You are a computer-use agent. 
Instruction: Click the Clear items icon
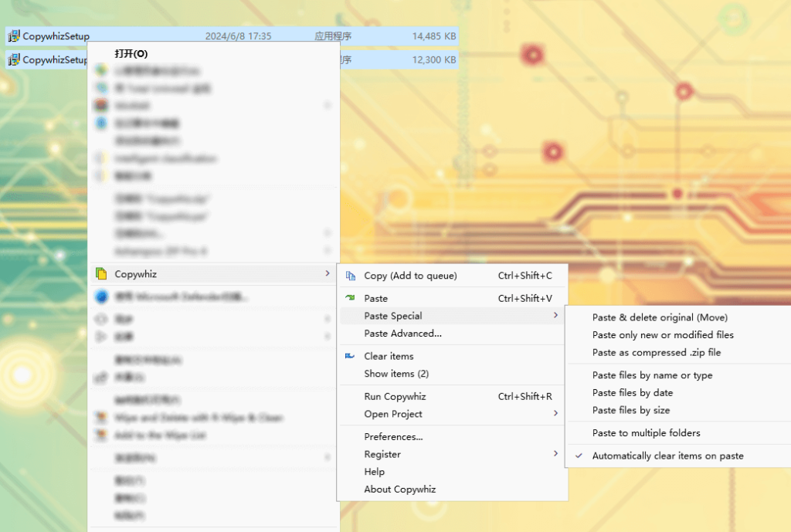(x=350, y=356)
